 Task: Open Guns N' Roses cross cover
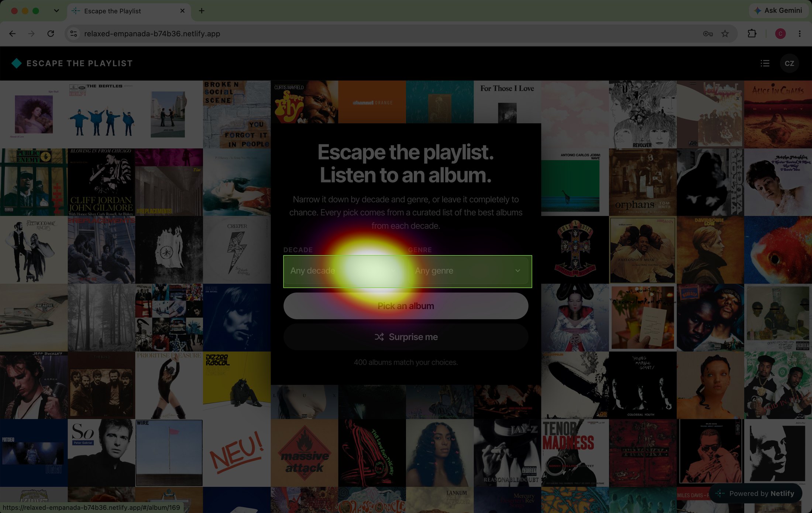[575, 250]
